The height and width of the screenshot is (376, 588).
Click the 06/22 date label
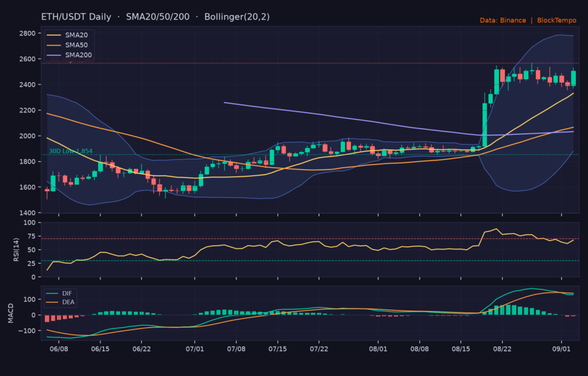click(141, 349)
